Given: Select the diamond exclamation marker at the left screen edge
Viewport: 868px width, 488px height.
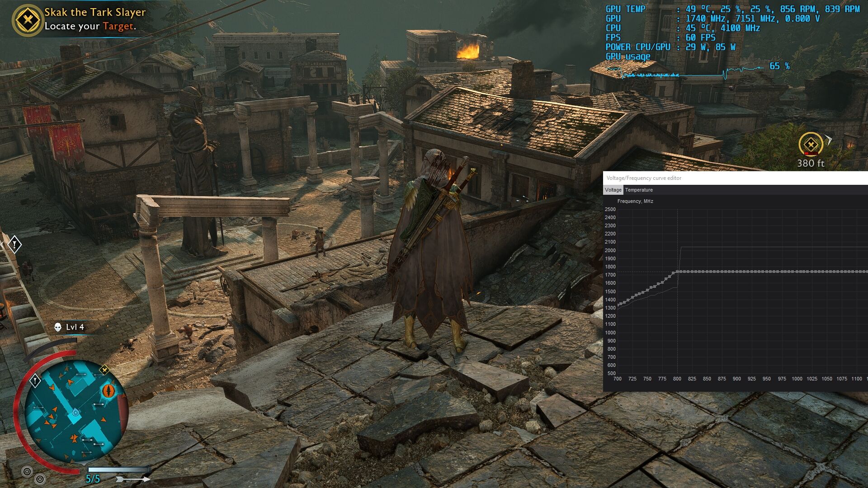Looking at the screenshot, I should coord(14,245).
